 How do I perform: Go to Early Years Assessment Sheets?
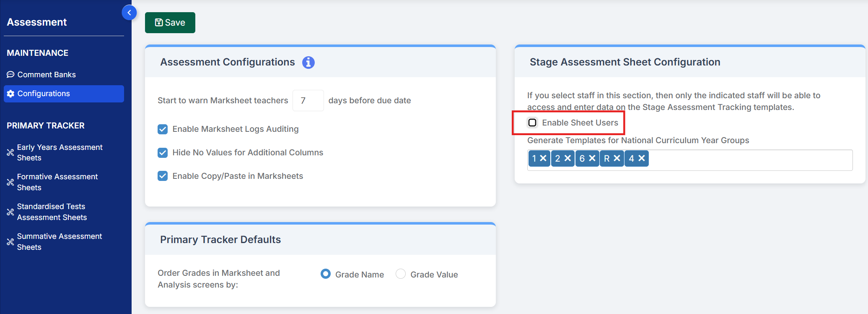[x=60, y=152]
